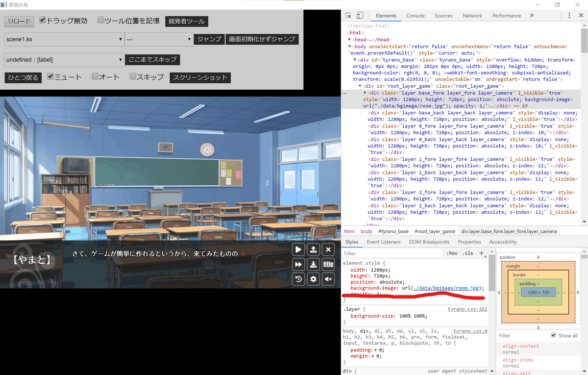The width and height of the screenshot is (588, 375).
Task: Click the save (upload tray) icon in game
Action: point(314,250)
